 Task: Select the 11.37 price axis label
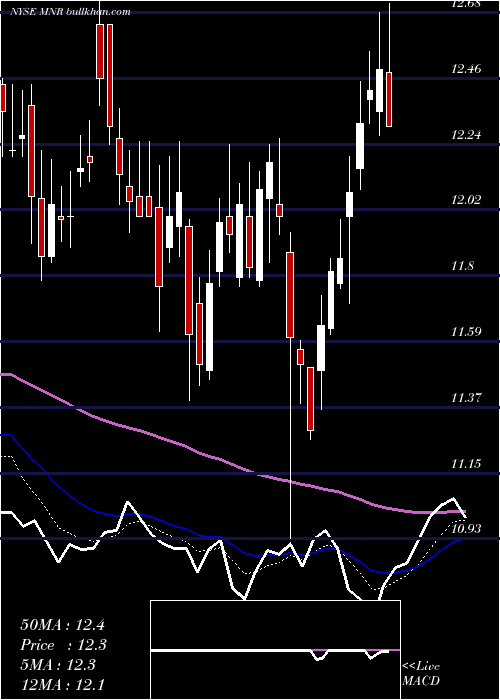click(466, 397)
